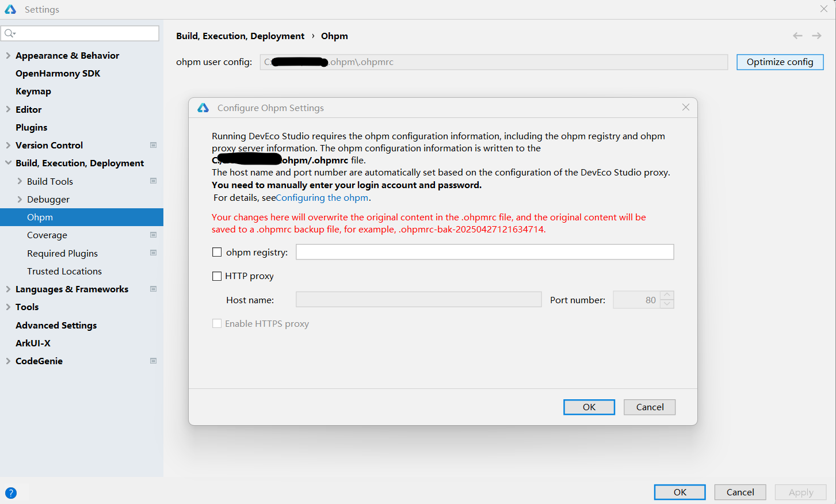836x504 pixels.
Task: Click the Debugger label in sidebar
Action: (48, 199)
